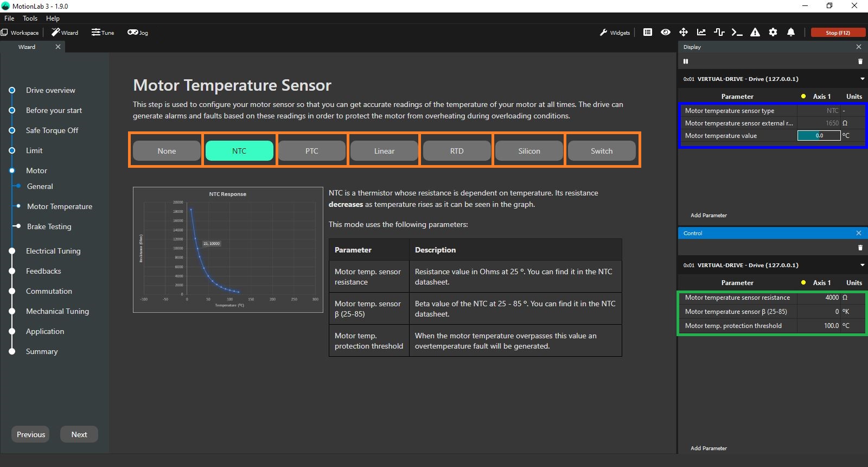Expand the Control panel drive dropdown arrow
This screenshot has width=868, height=467.
tap(862, 265)
